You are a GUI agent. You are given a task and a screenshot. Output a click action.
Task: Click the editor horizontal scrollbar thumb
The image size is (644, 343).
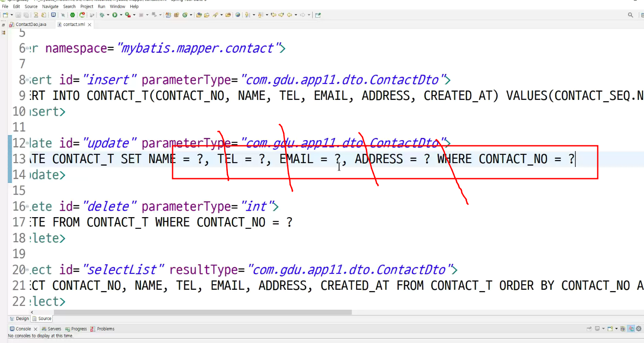[x=202, y=312]
